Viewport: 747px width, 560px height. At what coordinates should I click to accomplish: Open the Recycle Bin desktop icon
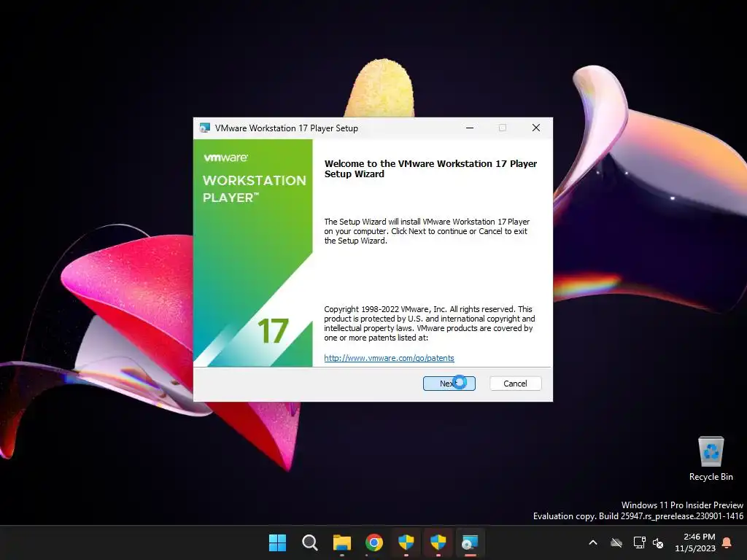(x=711, y=459)
